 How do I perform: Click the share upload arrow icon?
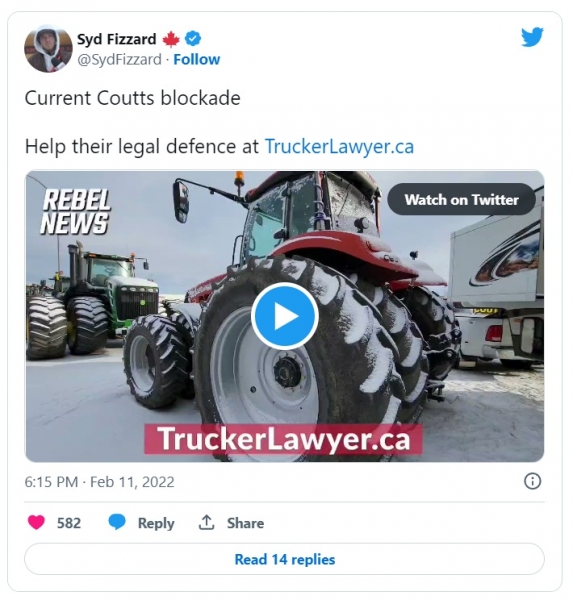(206, 522)
